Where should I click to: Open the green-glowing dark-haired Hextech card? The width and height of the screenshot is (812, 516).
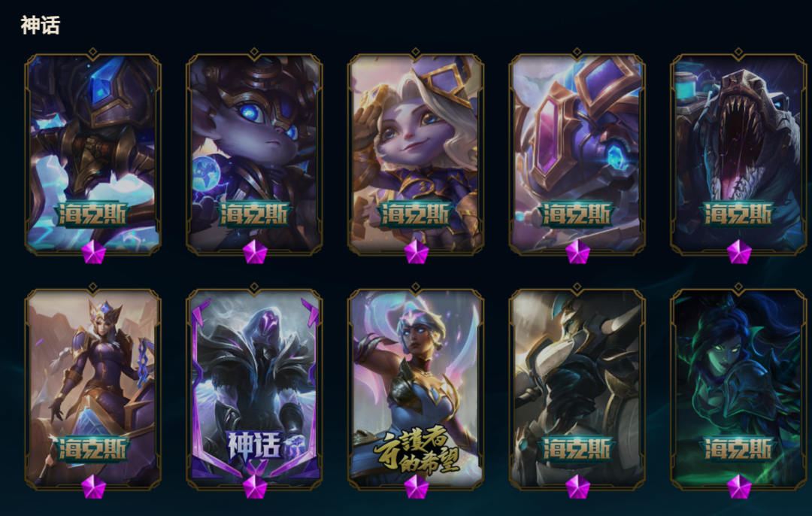click(x=739, y=389)
